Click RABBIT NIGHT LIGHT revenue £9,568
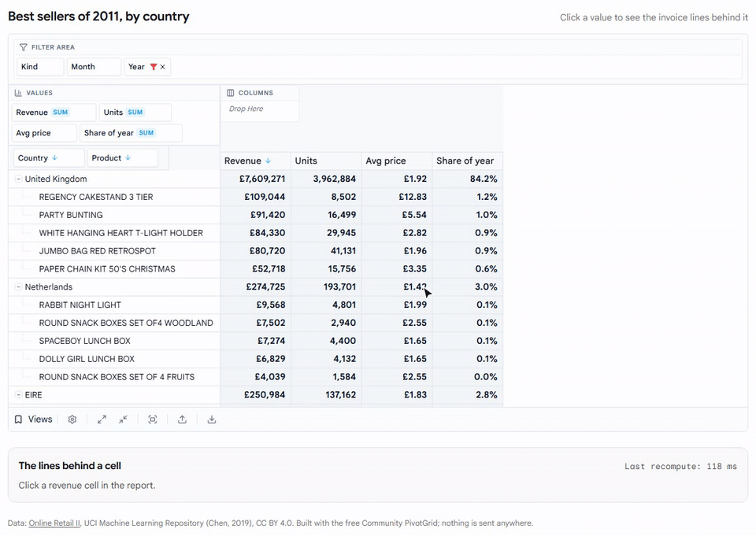Image resolution: width=756 pixels, height=536 pixels. click(255, 305)
